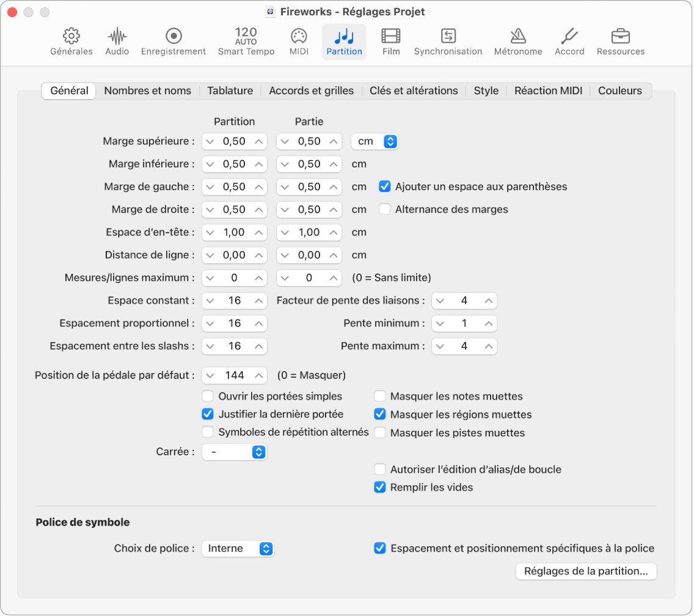The height and width of the screenshot is (616, 694).
Task: Switch to the Accords et grilles tab
Action: [311, 91]
